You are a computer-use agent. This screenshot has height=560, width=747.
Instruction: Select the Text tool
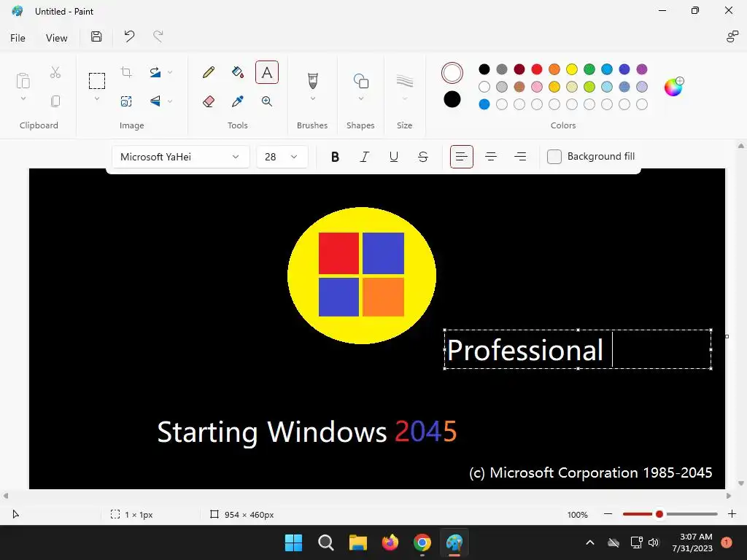pyautogui.click(x=267, y=72)
